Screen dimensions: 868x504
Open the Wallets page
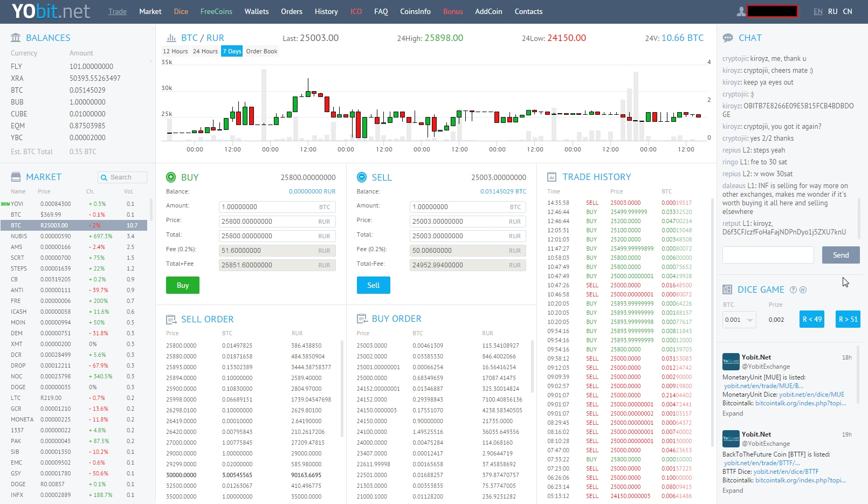tap(257, 11)
